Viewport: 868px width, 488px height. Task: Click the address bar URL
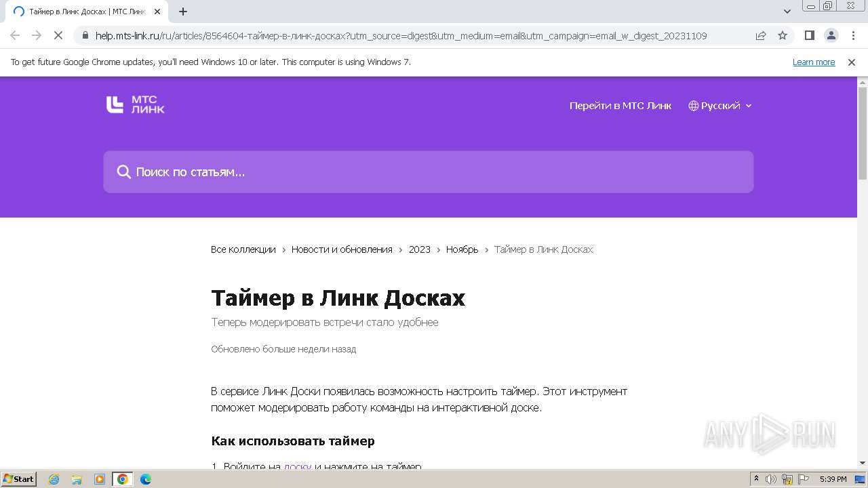coord(401,36)
